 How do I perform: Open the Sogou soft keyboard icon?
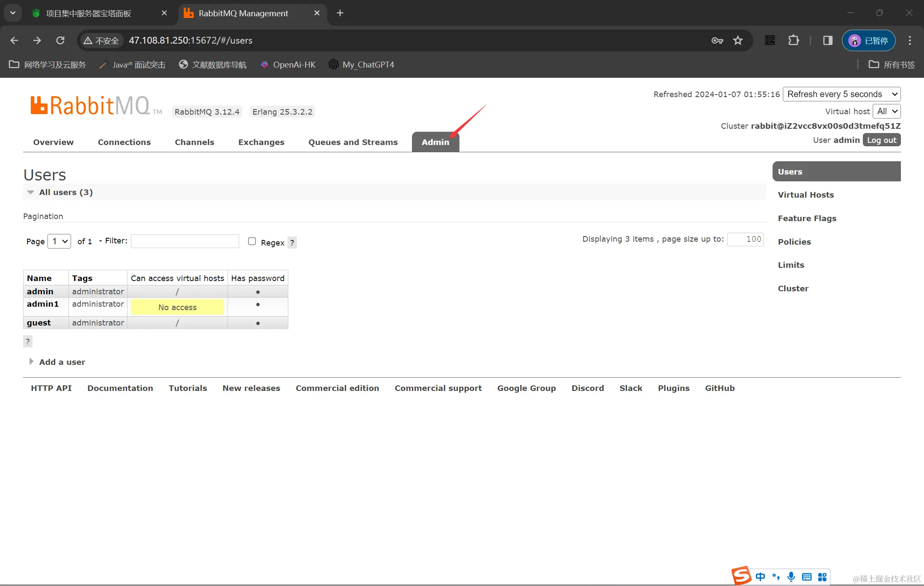pos(807,577)
